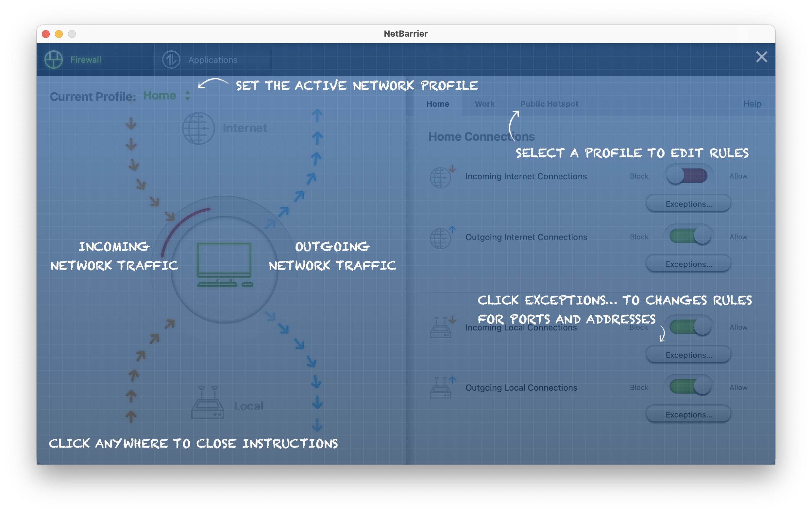Toggle the Incoming Internet Connections switch
The height and width of the screenshot is (513, 812).
click(x=688, y=176)
